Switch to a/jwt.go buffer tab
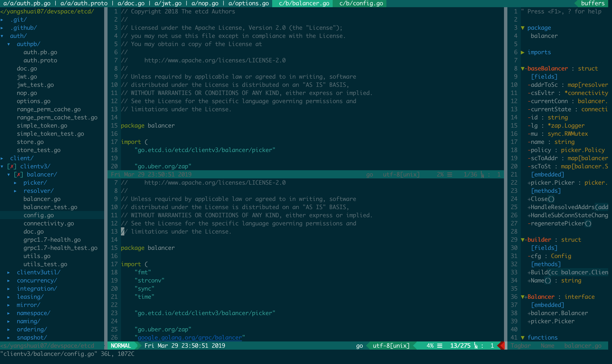The width and height of the screenshot is (612, 364). [168, 3]
